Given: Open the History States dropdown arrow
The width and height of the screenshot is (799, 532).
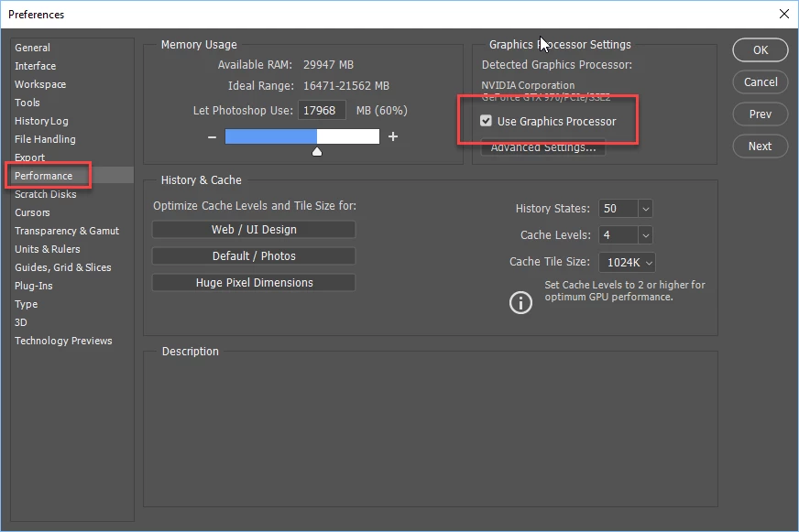Looking at the screenshot, I should 645,209.
